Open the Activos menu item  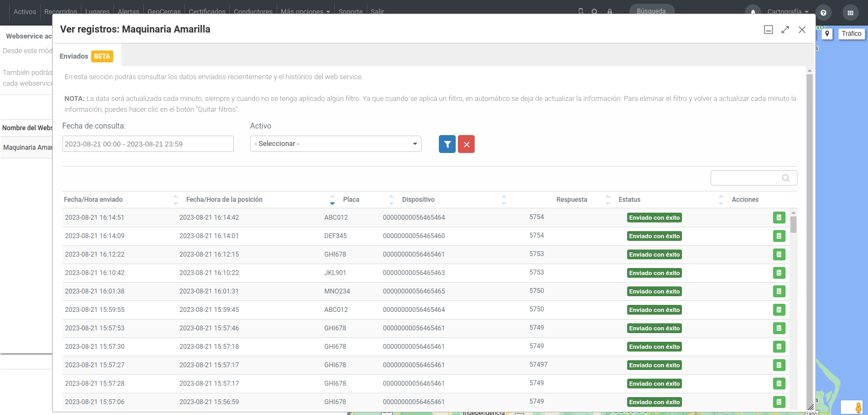click(x=25, y=11)
